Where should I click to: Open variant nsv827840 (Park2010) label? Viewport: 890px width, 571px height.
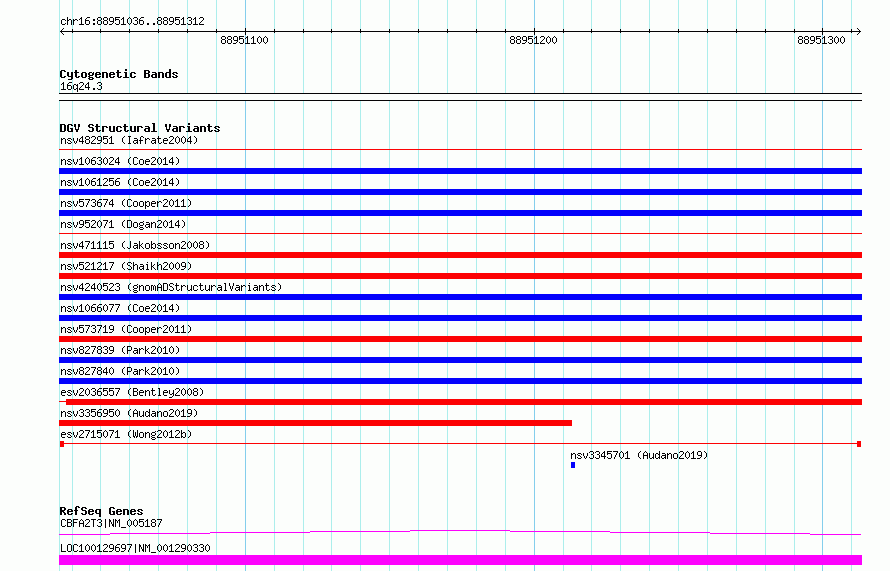[x=120, y=371]
